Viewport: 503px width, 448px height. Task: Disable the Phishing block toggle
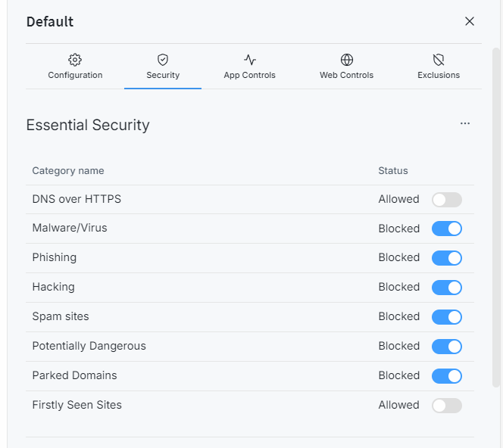[446, 258]
